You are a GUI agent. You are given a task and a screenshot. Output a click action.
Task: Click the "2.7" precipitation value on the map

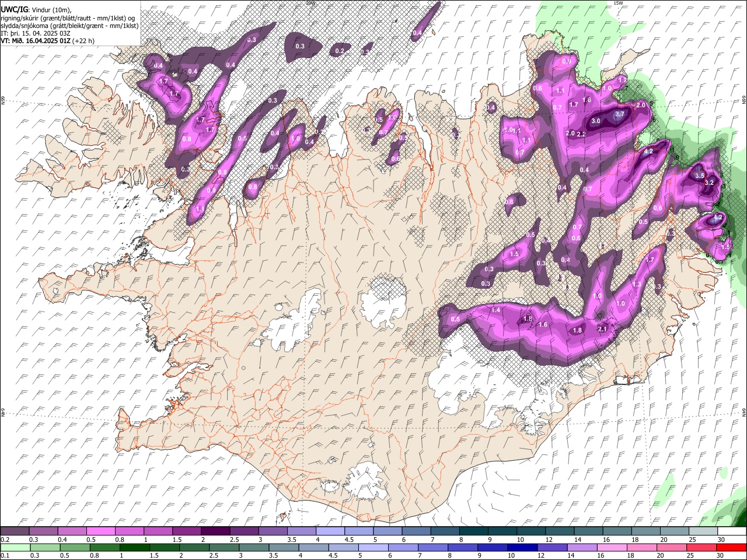(x=620, y=114)
